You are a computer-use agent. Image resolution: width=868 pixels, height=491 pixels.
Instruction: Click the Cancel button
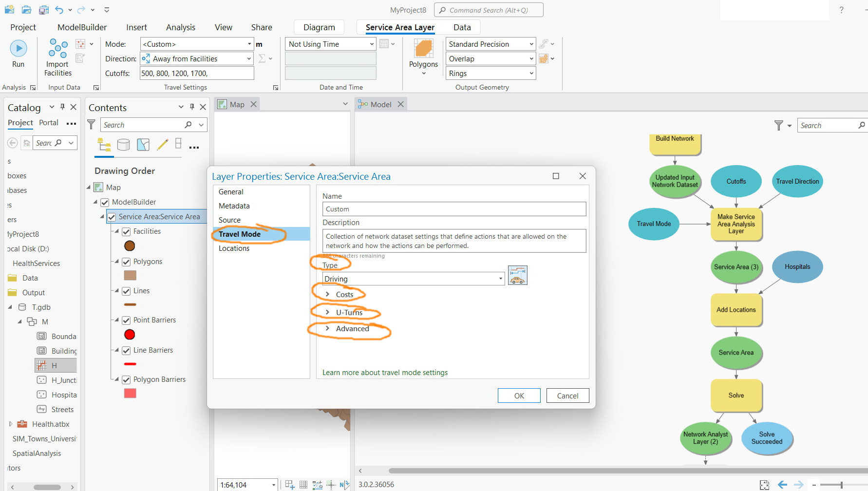click(x=568, y=396)
